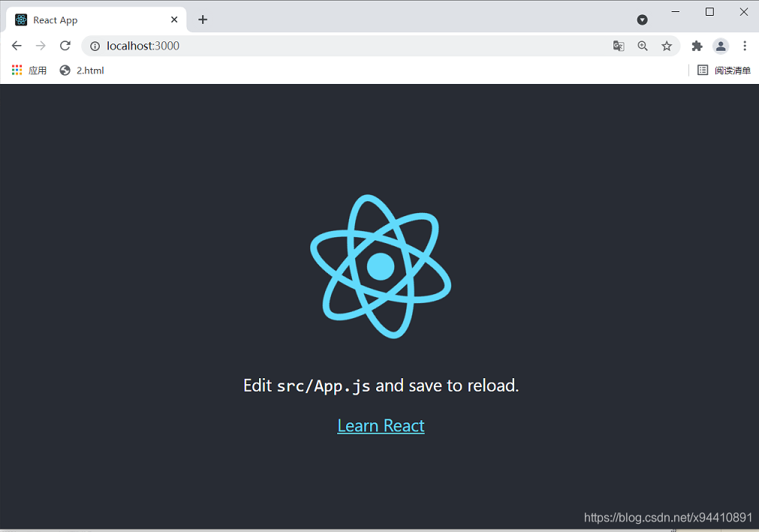Expand the tab search dropdown arrow
The height and width of the screenshot is (532, 759).
[643, 20]
